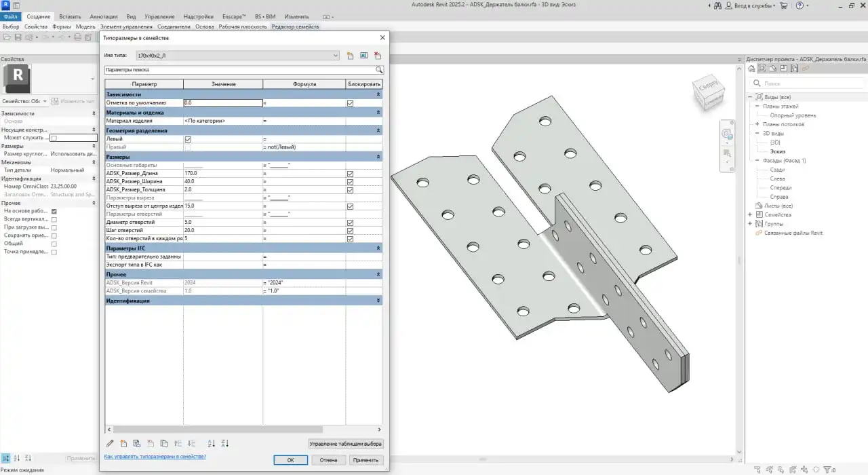Click the search magnifier in parameter search field
The image size is (868, 475).
click(x=379, y=69)
